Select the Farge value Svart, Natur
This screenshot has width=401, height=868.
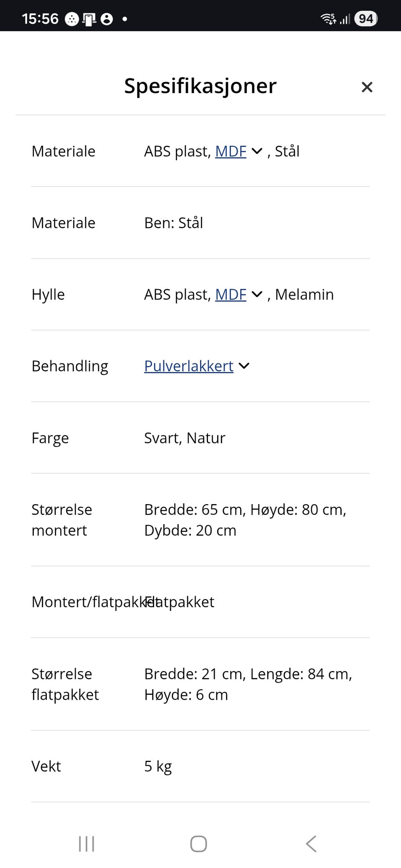pos(184,438)
